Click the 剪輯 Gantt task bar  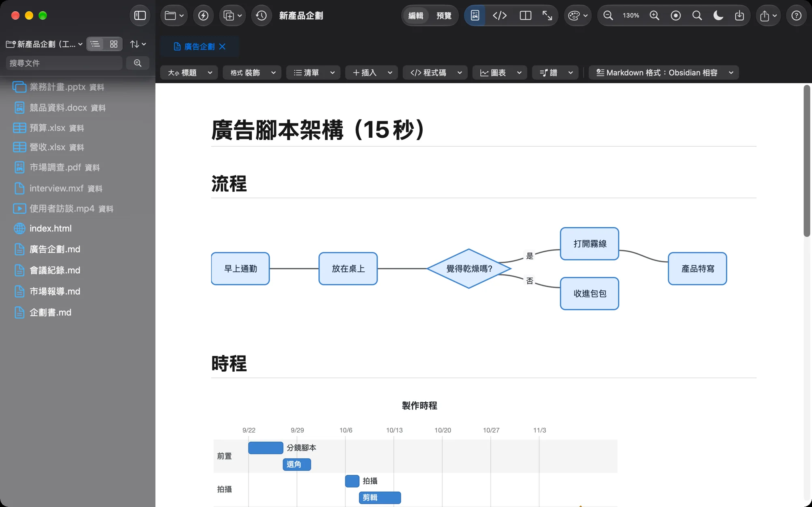pos(380,498)
